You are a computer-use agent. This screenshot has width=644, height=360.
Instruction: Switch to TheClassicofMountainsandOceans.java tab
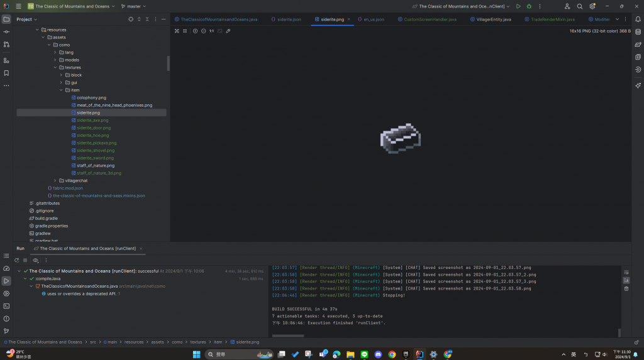(x=216, y=19)
